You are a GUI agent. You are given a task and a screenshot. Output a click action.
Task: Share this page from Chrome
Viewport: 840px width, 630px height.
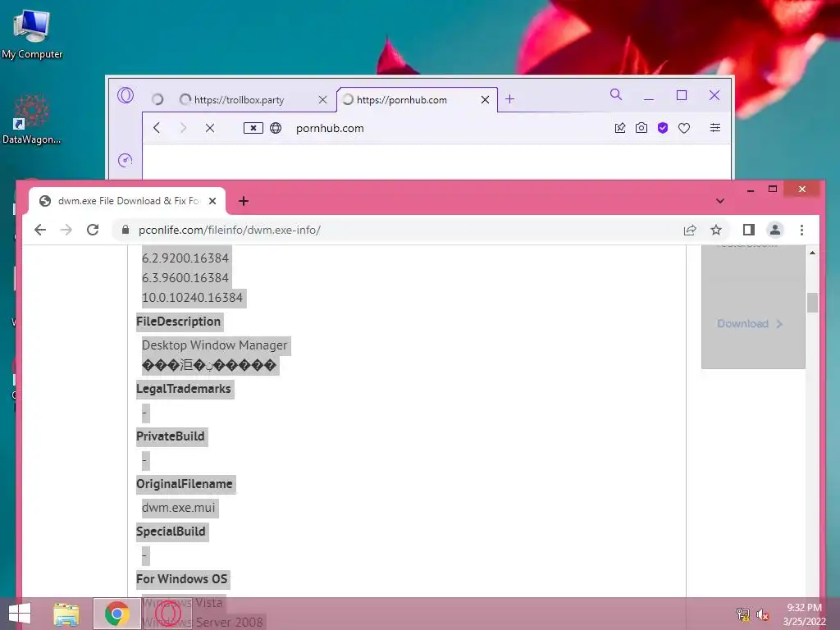click(x=690, y=230)
